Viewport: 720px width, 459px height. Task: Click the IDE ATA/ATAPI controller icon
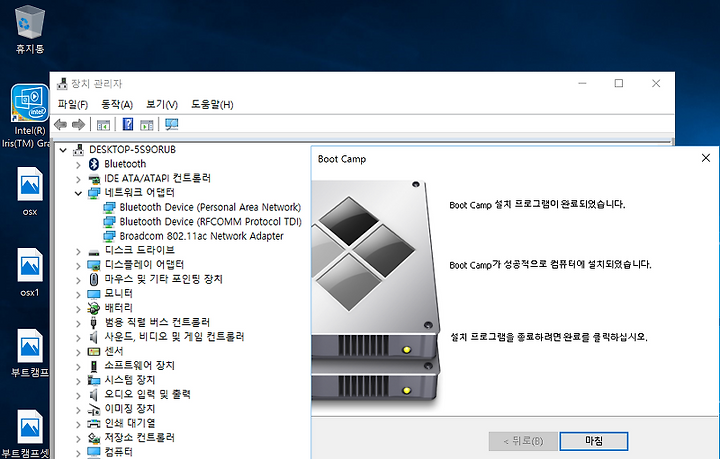94,179
